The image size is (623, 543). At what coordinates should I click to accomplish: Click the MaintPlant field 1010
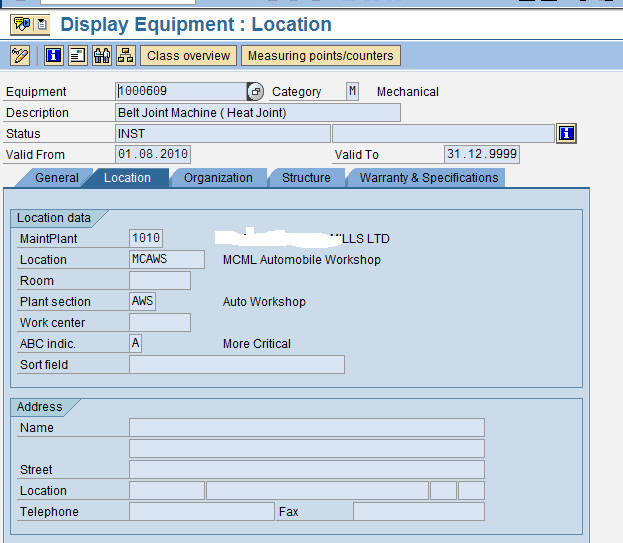click(146, 238)
